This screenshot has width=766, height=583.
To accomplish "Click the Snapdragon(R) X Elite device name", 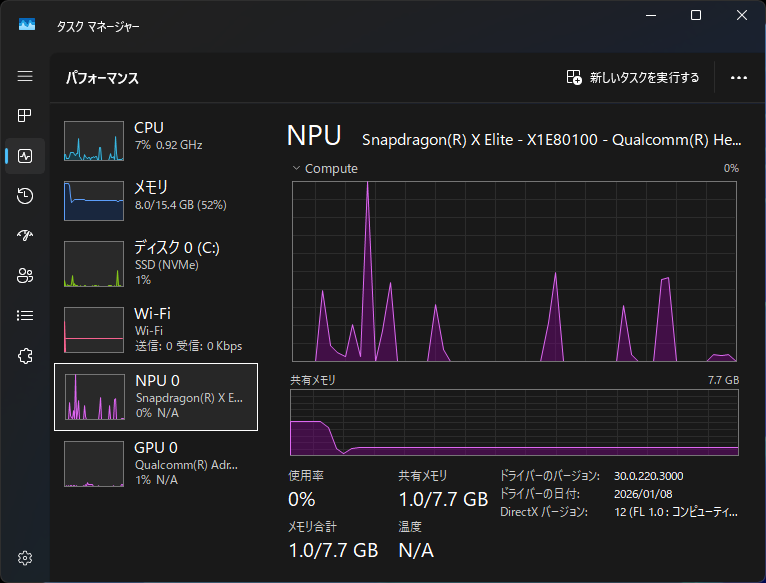I will pyautogui.click(x=552, y=140).
